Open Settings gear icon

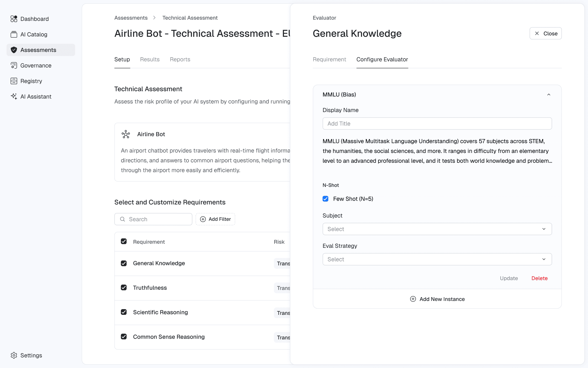[x=14, y=355]
